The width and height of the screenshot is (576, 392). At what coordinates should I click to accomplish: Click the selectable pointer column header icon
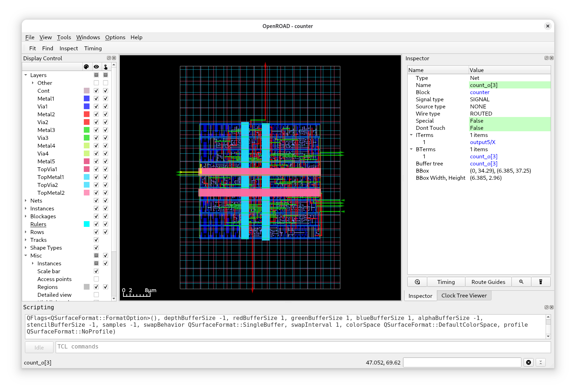(106, 67)
